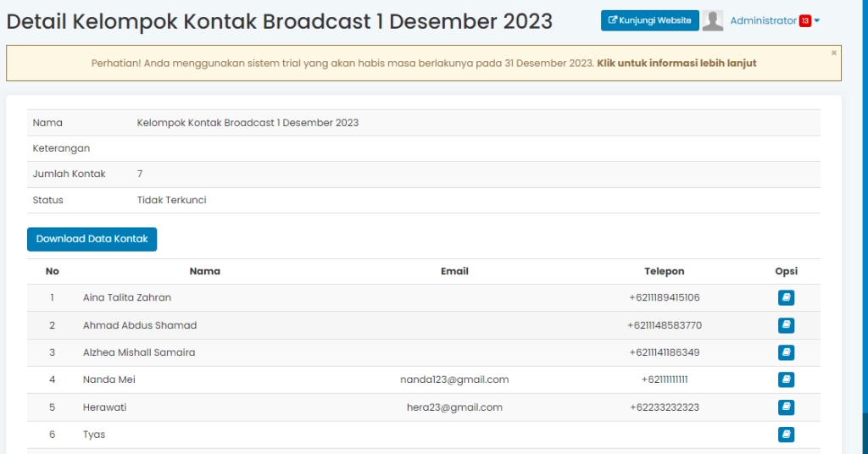The width and height of the screenshot is (868, 454).
Task: Select name Tyas
Action: tap(94, 435)
